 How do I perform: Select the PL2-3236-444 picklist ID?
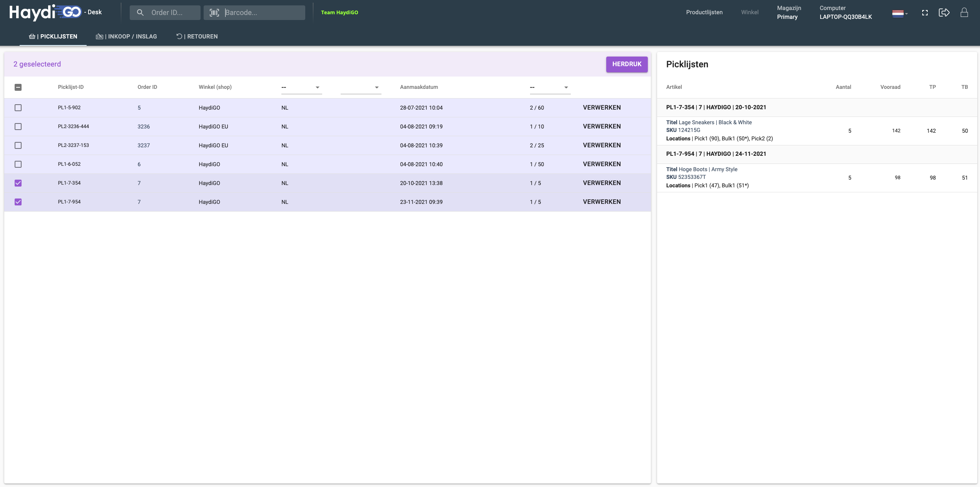pyautogui.click(x=74, y=127)
